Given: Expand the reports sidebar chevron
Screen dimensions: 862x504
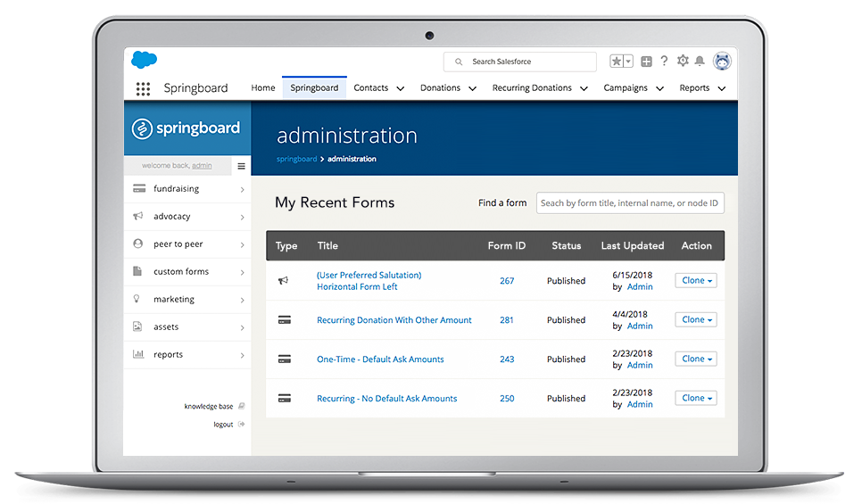Looking at the screenshot, I should click(243, 356).
